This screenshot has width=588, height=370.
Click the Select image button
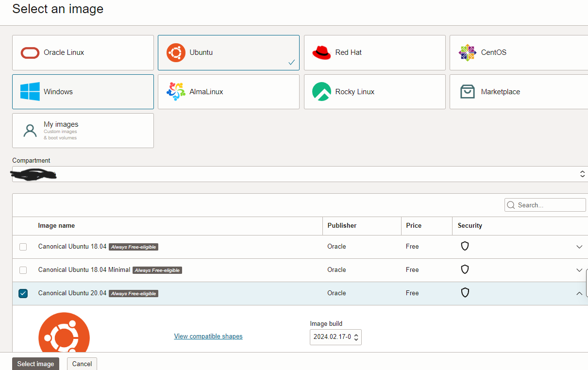35,364
